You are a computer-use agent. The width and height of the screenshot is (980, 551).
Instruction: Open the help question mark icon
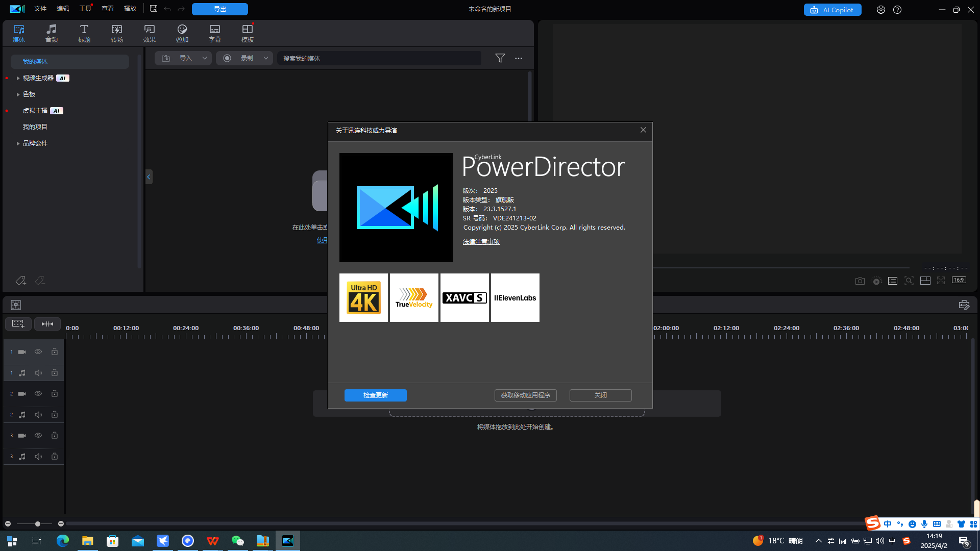tap(897, 10)
